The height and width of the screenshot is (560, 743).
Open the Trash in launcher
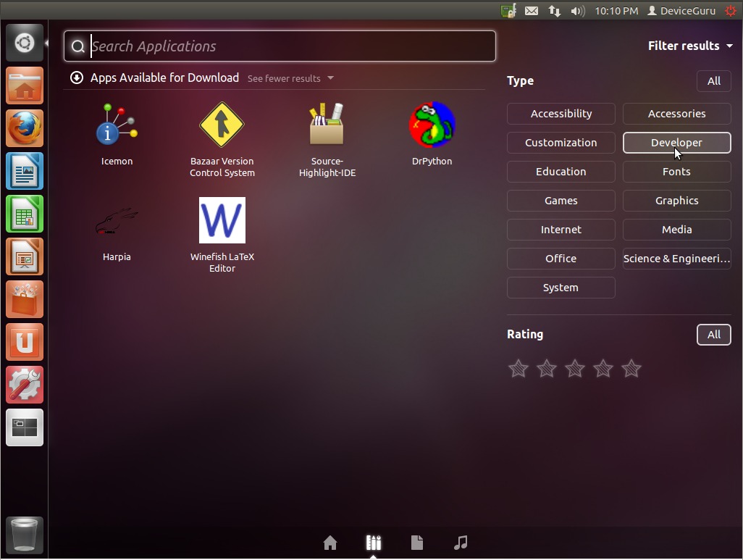25,535
